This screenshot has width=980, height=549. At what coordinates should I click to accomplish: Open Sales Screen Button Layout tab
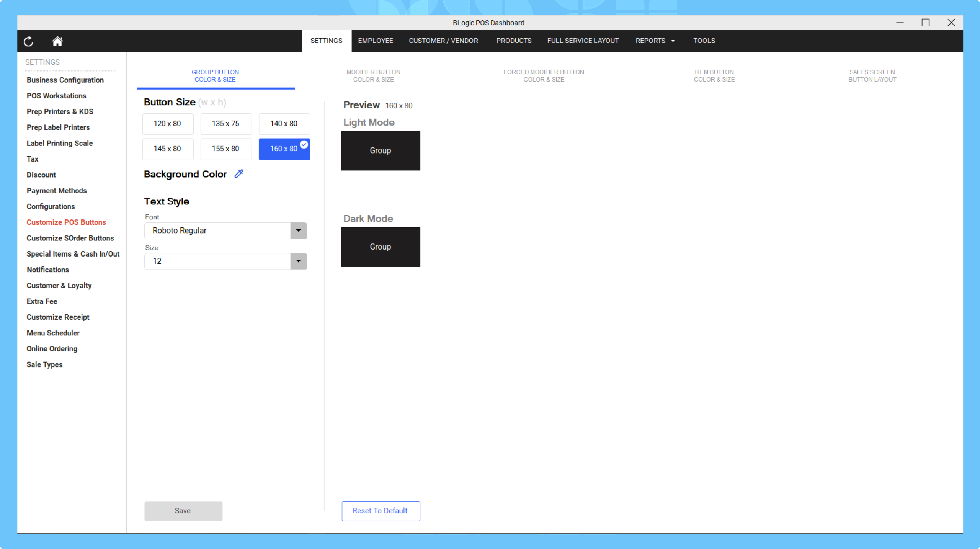point(872,76)
